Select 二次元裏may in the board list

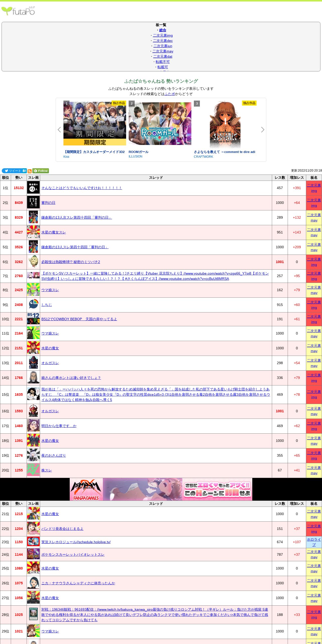163,51
